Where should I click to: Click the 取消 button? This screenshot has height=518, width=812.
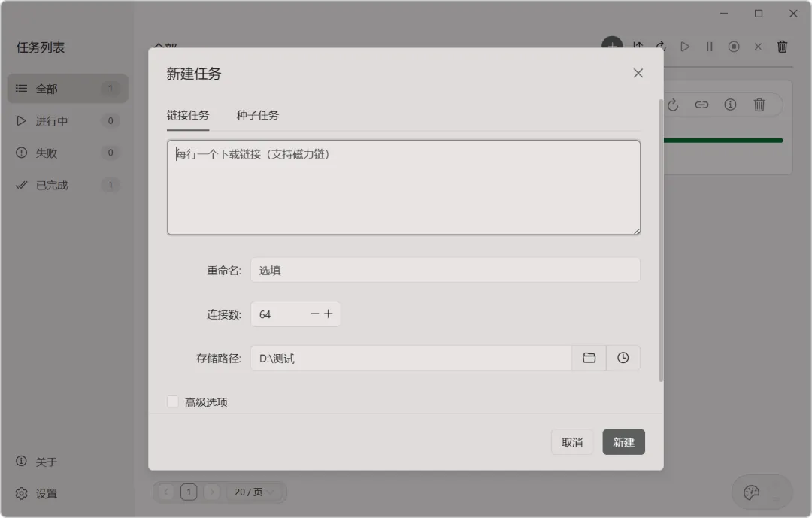tap(572, 442)
